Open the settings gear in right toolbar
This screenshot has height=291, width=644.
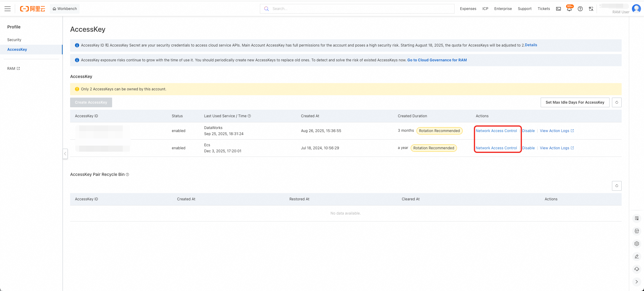tap(637, 244)
